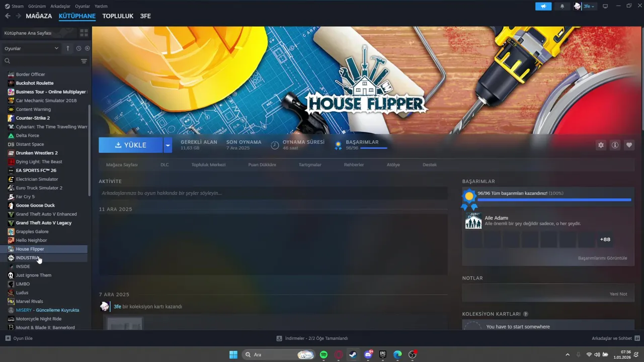
Task: Click the game list scrollbar
Action: click(90, 151)
